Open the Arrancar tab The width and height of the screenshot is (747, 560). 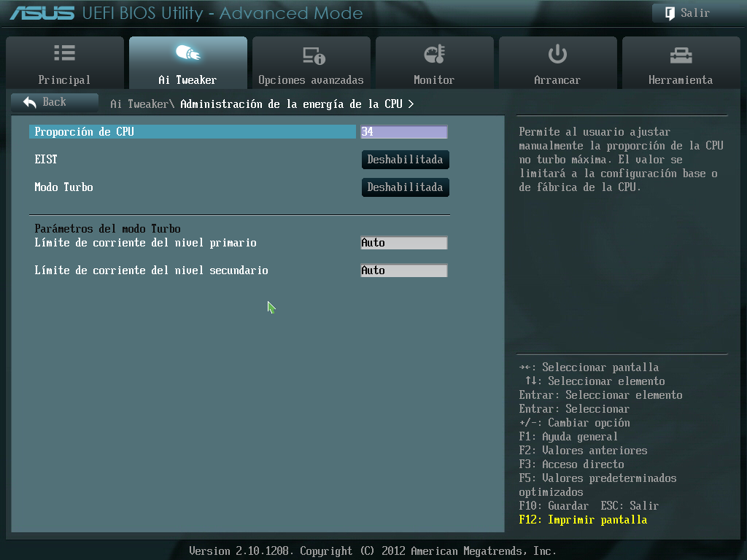coord(558,63)
